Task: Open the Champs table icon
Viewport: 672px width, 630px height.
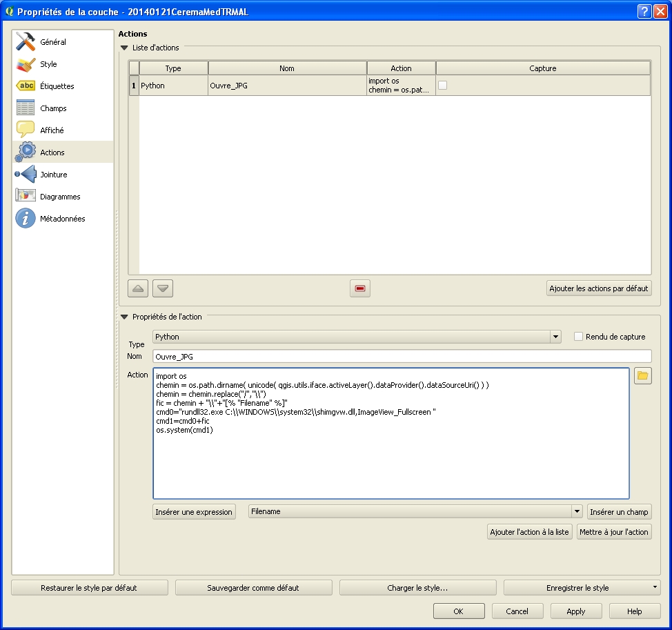Action: (26, 108)
